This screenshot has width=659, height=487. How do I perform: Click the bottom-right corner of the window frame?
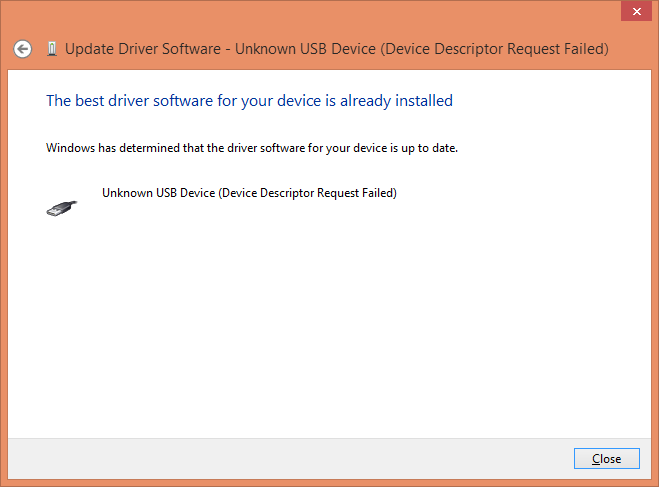(656, 484)
